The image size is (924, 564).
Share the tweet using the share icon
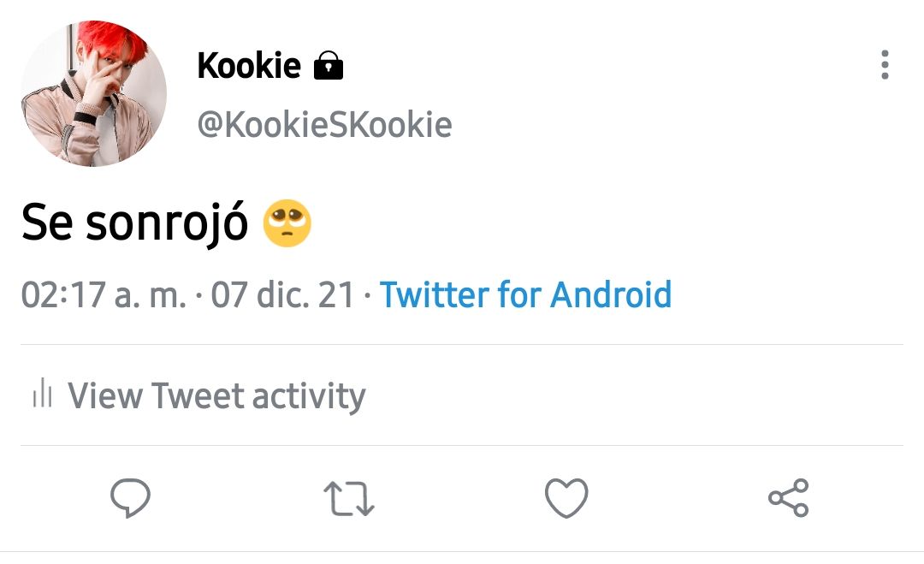click(789, 498)
